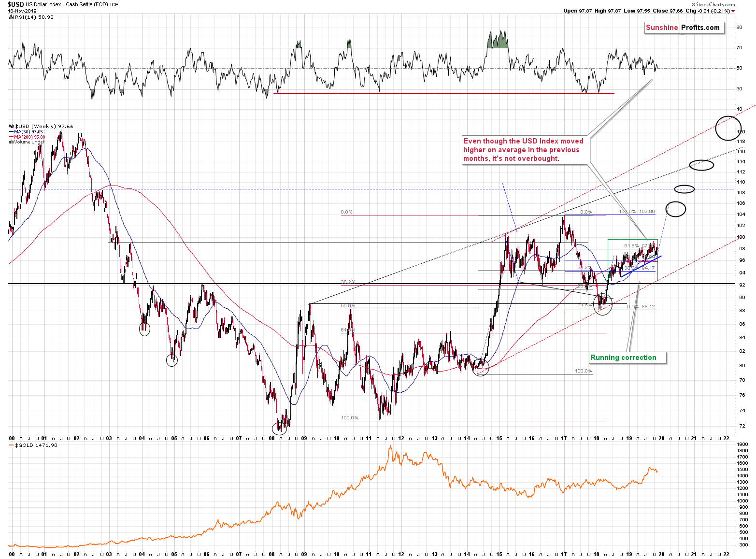The height and width of the screenshot is (559, 756).
Task: Open the Sunshine Profits.com logo link
Action: [685, 28]
